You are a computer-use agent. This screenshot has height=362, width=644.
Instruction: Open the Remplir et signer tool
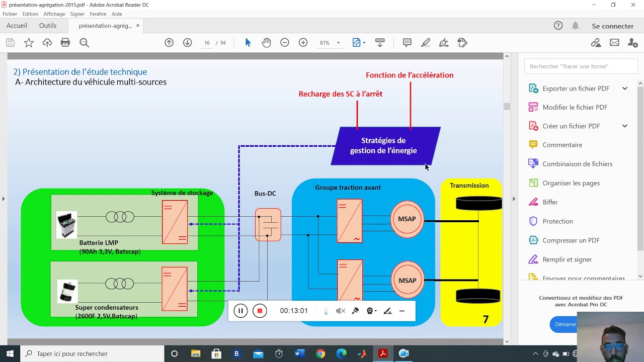[x=567, y=259]
